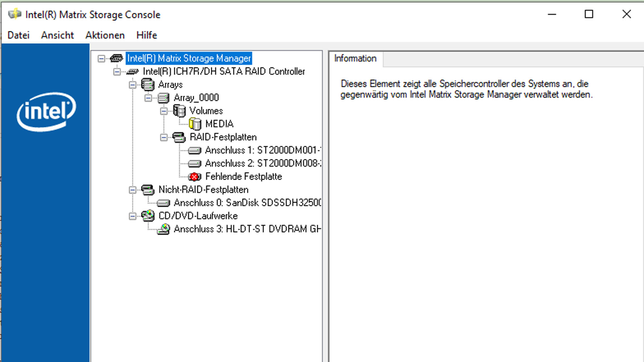Screen dimensions: 644x362
Task: Collapse the Arrays tree node
Action: [x=132, y=85]
